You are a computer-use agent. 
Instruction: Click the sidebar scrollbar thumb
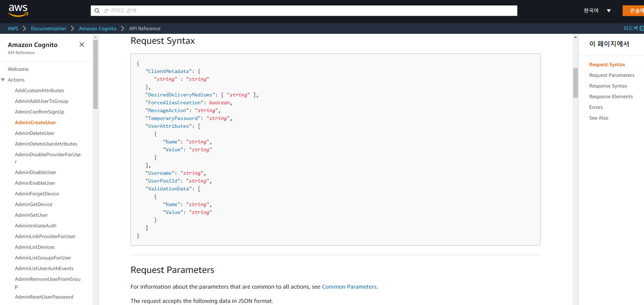95,74
